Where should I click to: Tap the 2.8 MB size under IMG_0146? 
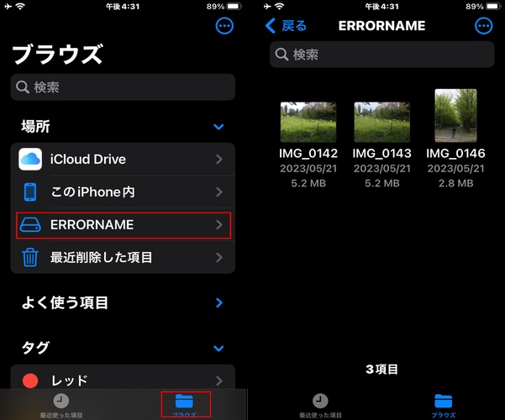tap(455, 183)
